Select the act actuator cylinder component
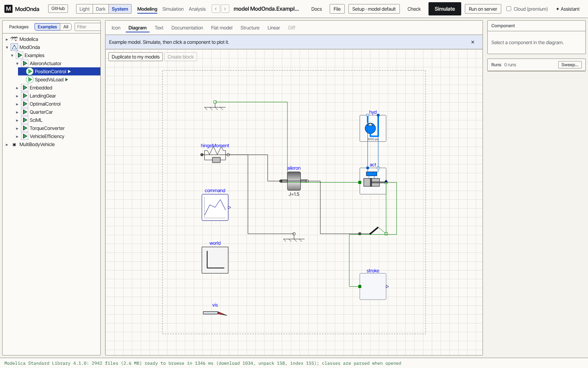Viewport: 588px width, 368px height. coord(373,181)
